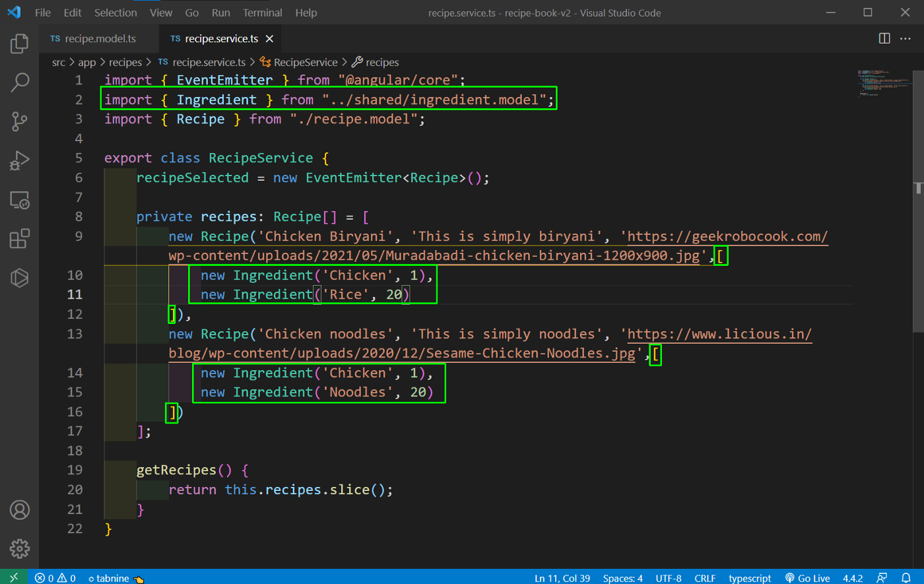Click the VS Code logo icon in the title bar
Screen dimensions: 924x584
point(15,13)
